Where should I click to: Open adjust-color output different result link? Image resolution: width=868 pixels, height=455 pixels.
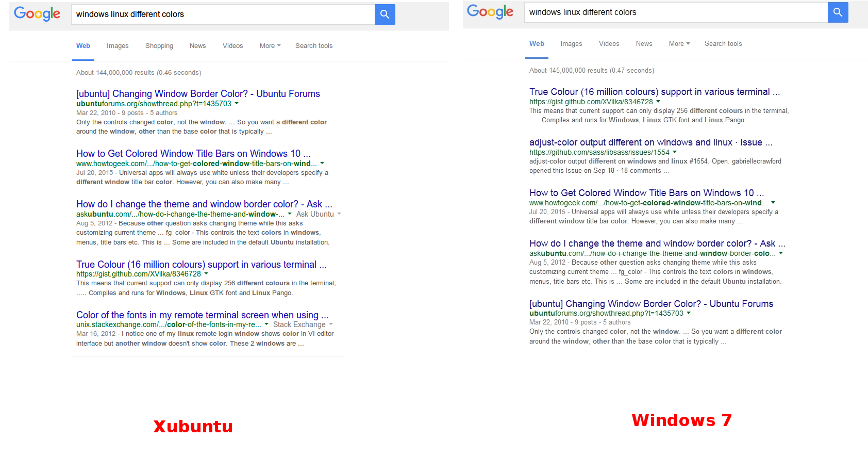[x=651, y=142]
